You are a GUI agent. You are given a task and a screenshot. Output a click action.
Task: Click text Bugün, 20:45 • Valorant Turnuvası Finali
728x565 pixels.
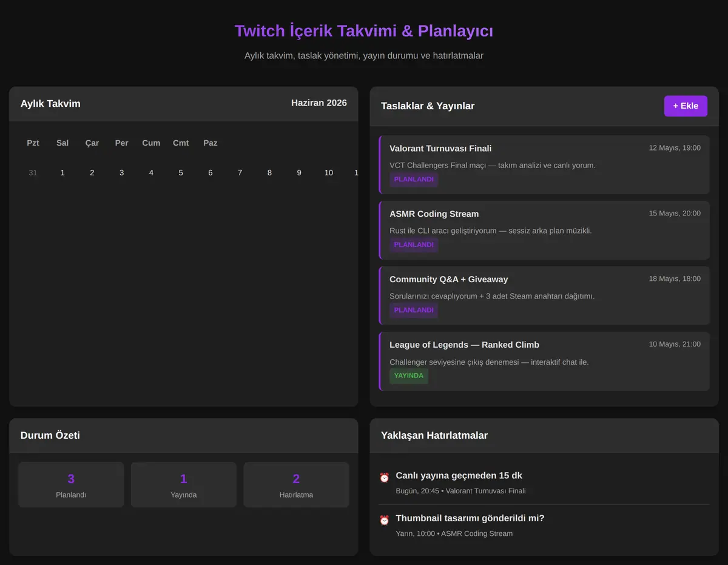[460, 491]
